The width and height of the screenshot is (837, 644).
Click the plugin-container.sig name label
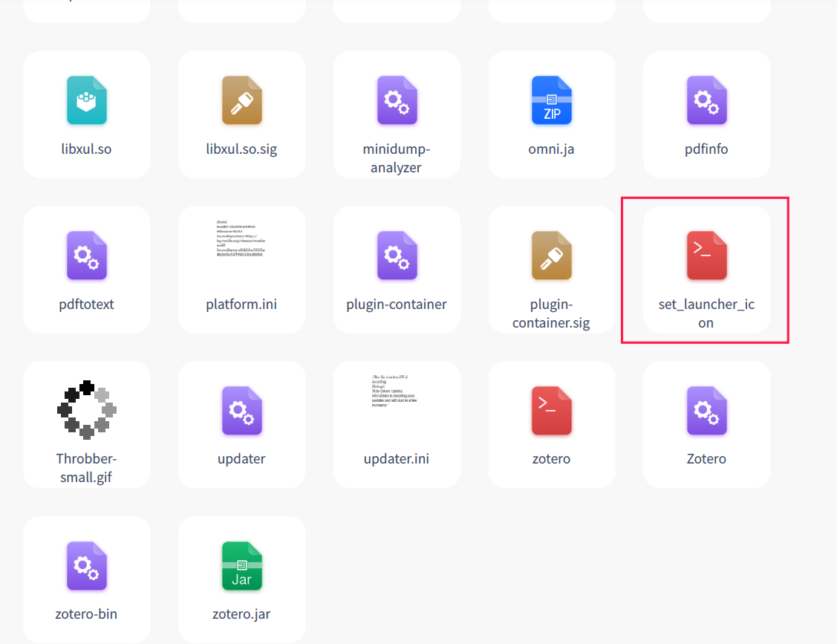551,313
